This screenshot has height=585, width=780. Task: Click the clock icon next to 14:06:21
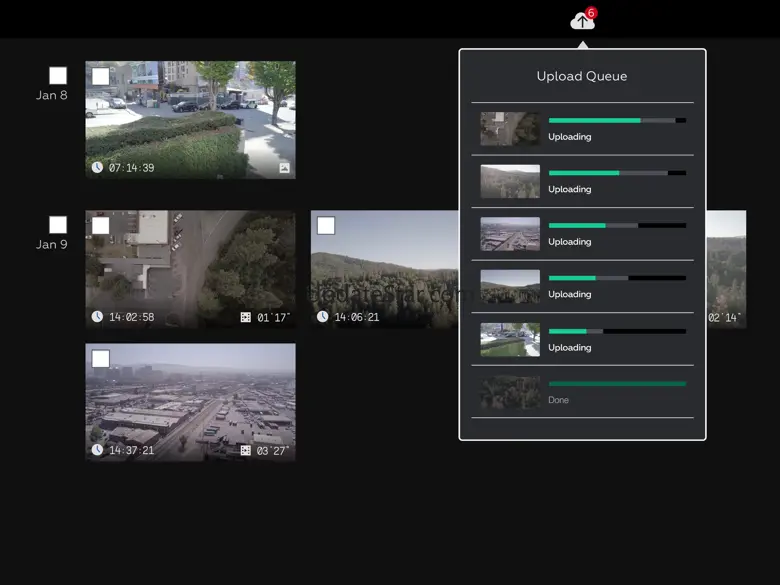(323, 317)
